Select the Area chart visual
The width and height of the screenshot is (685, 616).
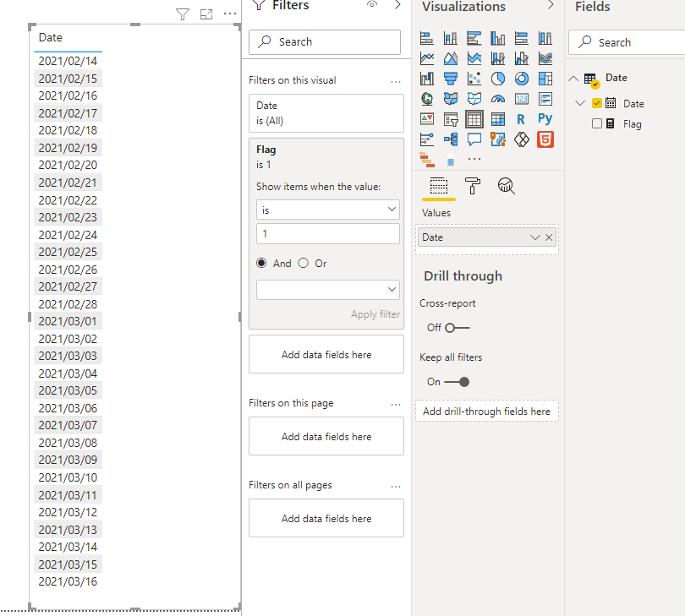pyautogui.click(x=451, y=58)
